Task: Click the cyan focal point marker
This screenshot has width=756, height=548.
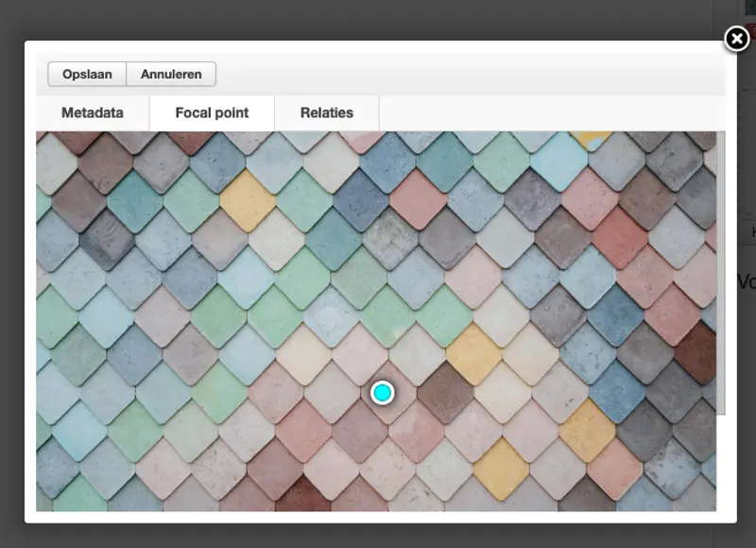Action: click(383, 393)
